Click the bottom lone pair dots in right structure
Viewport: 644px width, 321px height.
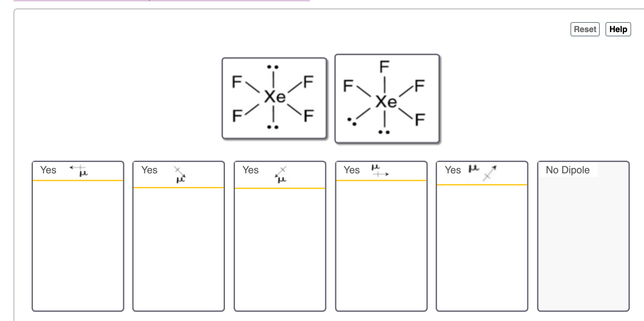click(x=384, y=132)
